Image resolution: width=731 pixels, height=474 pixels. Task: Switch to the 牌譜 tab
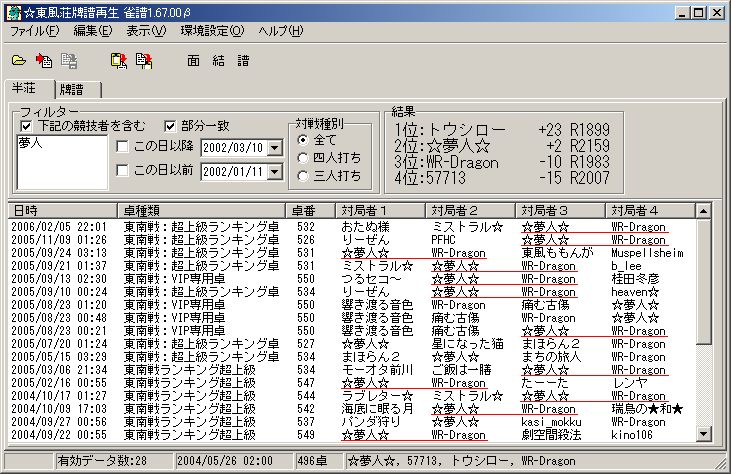tap(70, 88)
